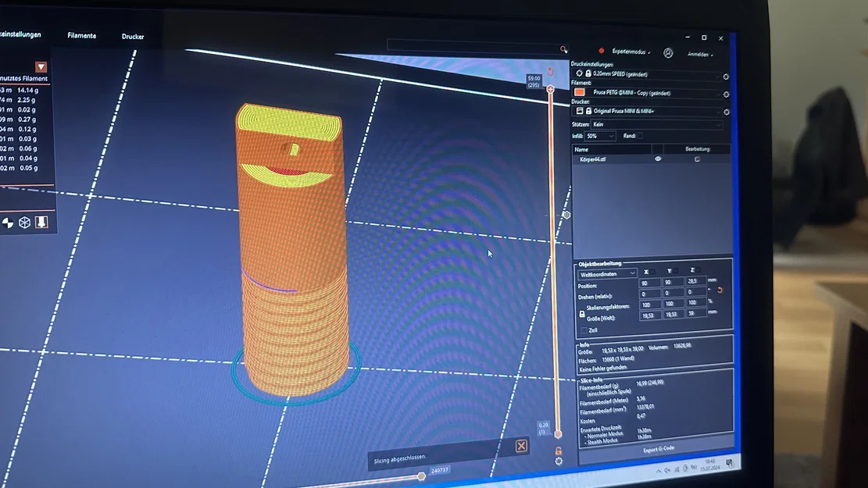This screenshot has height=488, width=868.
Task: Click the user account avatar icon
Action: (x=668, y=53)
